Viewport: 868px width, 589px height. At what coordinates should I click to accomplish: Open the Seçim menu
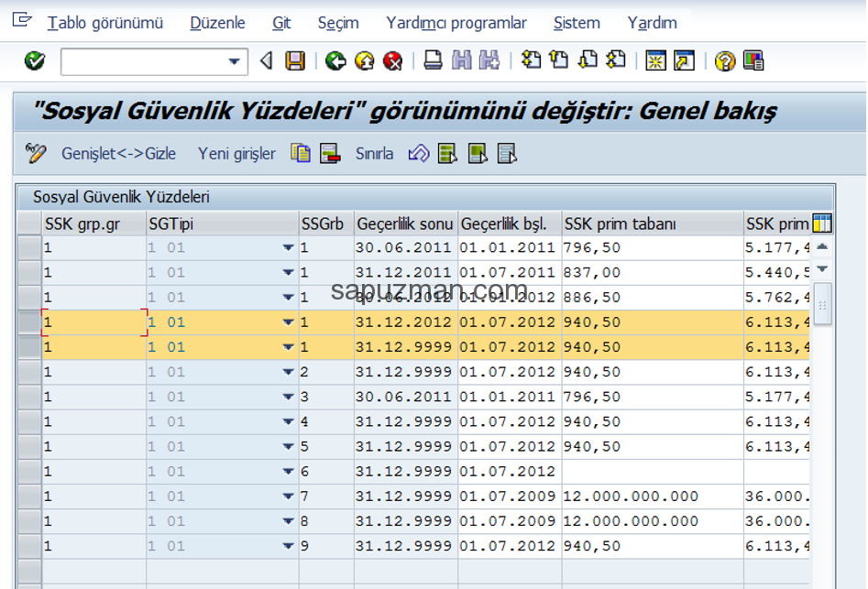pos(338,23)
